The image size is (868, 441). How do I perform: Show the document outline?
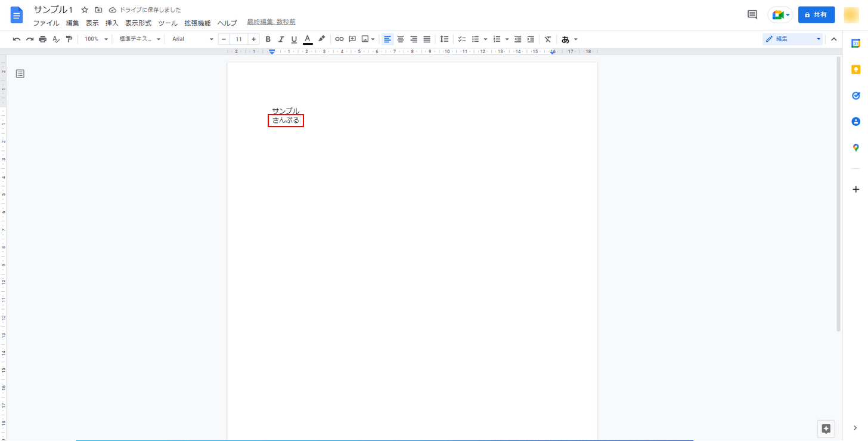point(20,74)
